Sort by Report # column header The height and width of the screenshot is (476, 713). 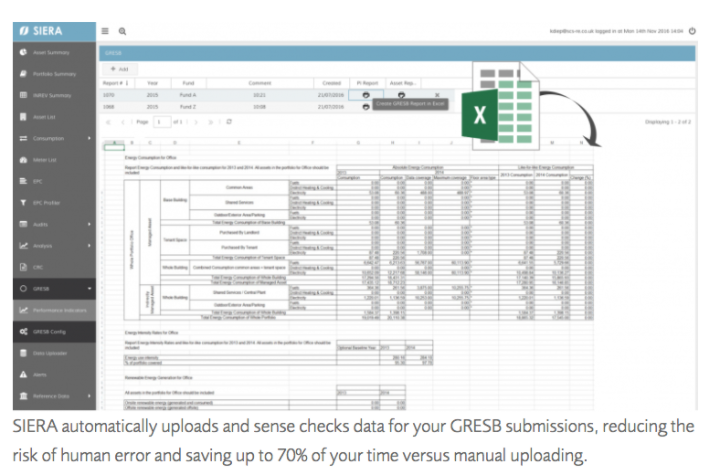pos(117,83)
